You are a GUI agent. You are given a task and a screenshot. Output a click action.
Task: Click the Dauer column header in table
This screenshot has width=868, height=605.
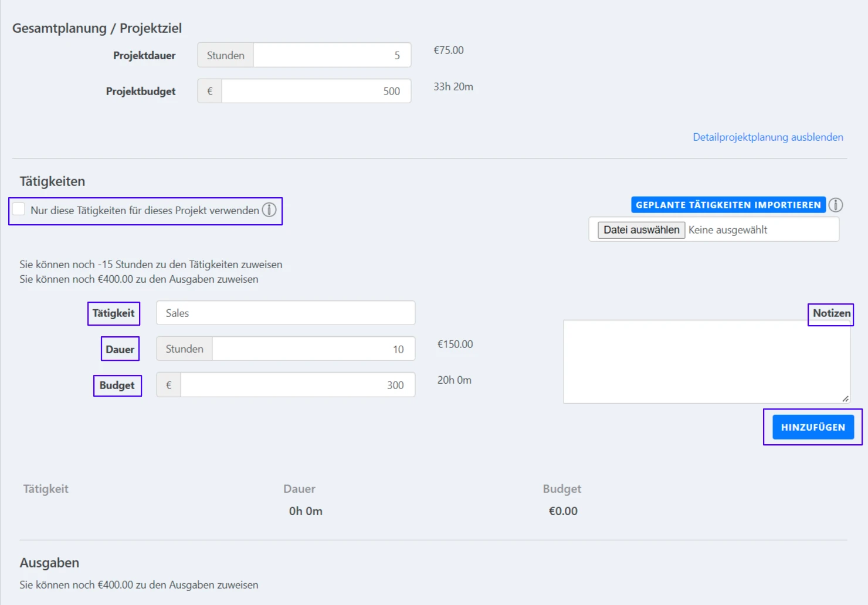[x=299, y=489]
